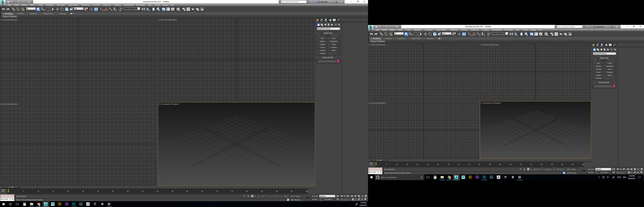Open the Rendering menu
This screenshot has height=207, width=644.
click(x=86, y=5)
